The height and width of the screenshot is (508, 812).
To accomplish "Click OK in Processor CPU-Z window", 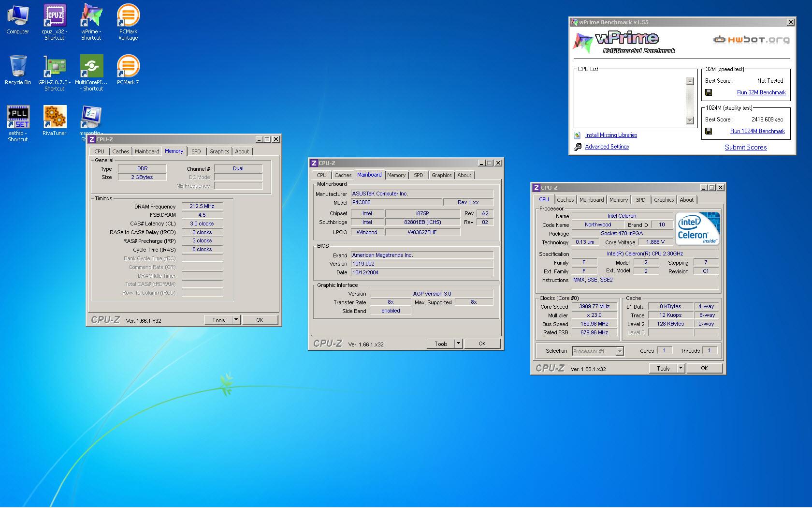I will (704, 368).
